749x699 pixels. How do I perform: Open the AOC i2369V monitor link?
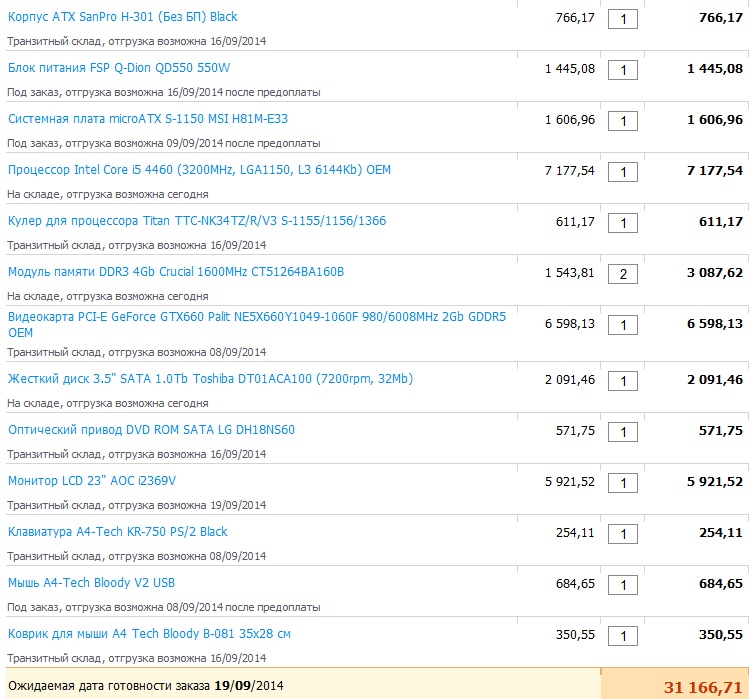tap(92, 481)
